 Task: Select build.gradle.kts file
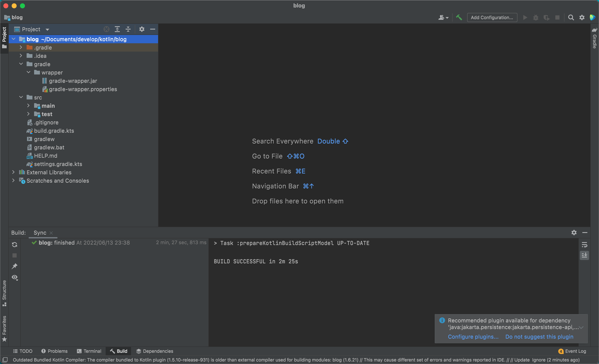pyautogui.click(x=54, y=131)
